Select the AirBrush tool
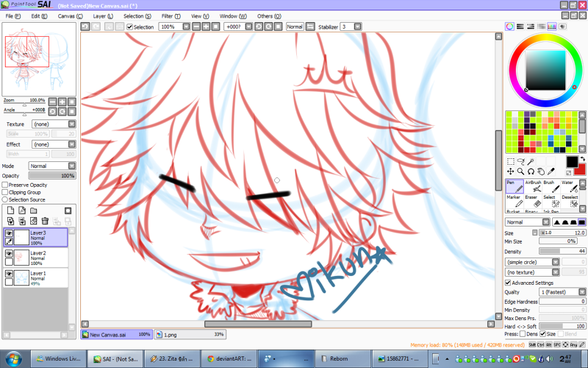Screen dimensions: 588x368 tap(533, 186)
